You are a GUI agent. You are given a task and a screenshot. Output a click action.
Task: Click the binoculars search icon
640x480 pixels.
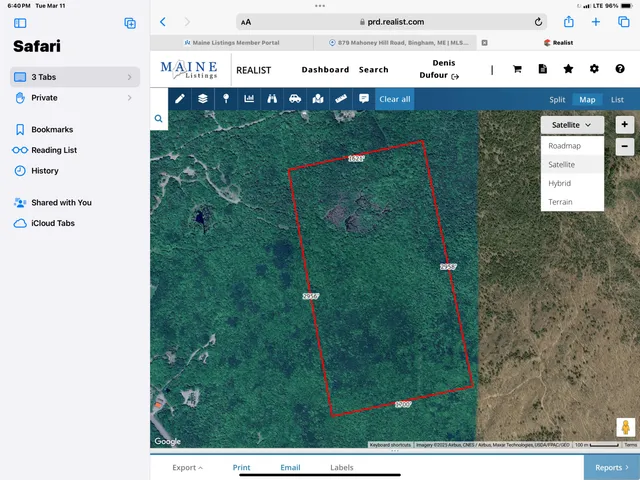coord(272,99)
